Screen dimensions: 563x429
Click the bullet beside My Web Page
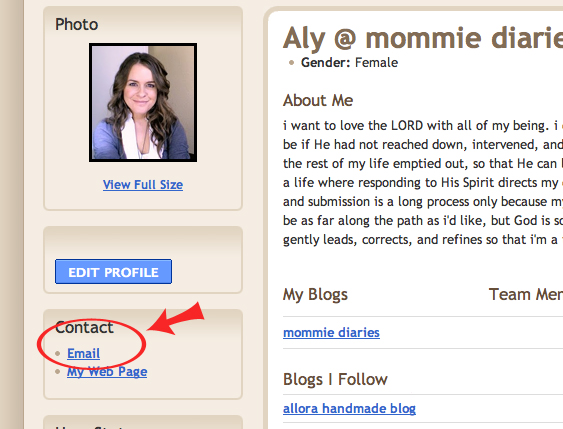(57, 372)
